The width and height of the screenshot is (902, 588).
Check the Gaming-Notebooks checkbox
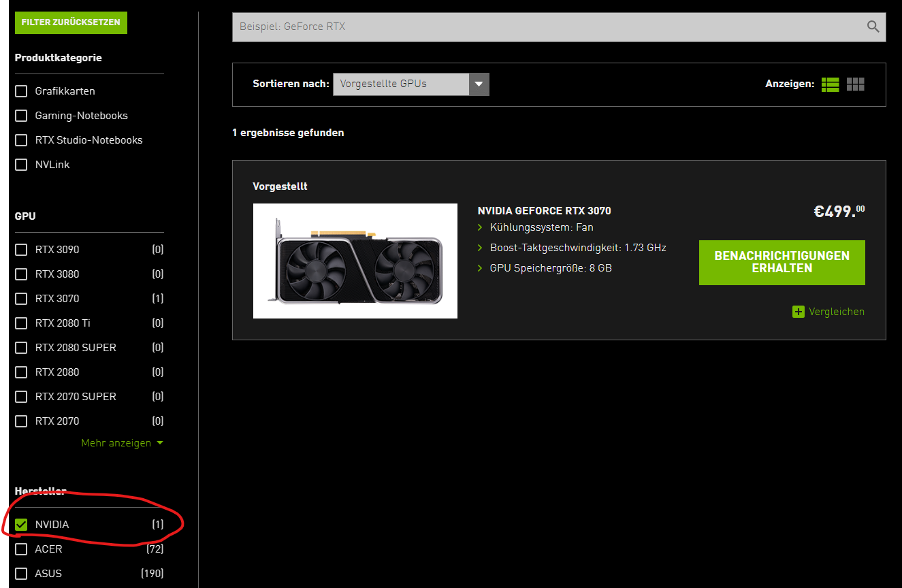pyautogui.click(x=21, y=116)
